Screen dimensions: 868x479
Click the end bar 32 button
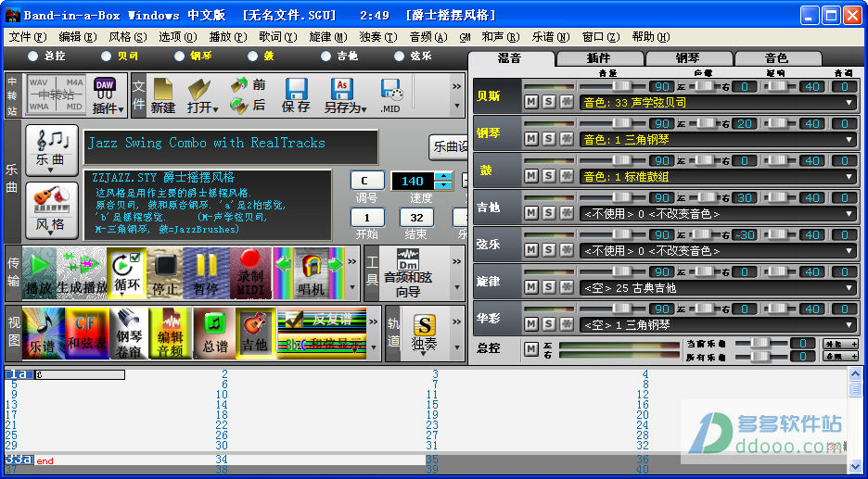(416, 218)
